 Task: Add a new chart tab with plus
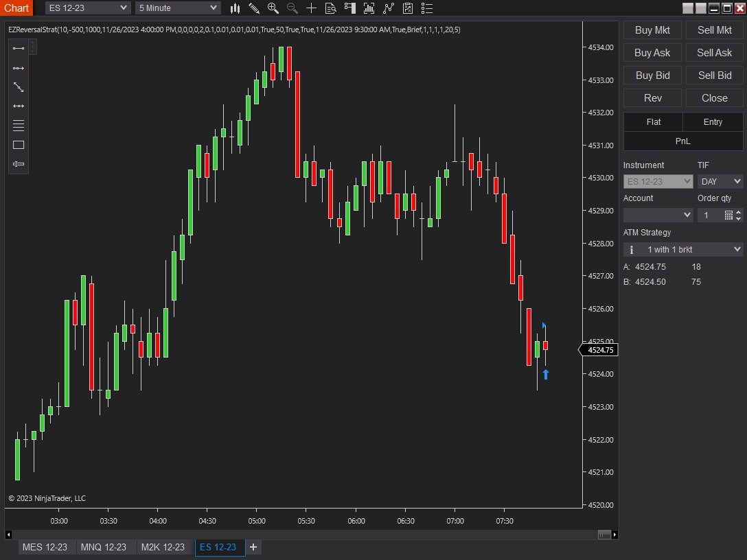[x=253, y=547]
